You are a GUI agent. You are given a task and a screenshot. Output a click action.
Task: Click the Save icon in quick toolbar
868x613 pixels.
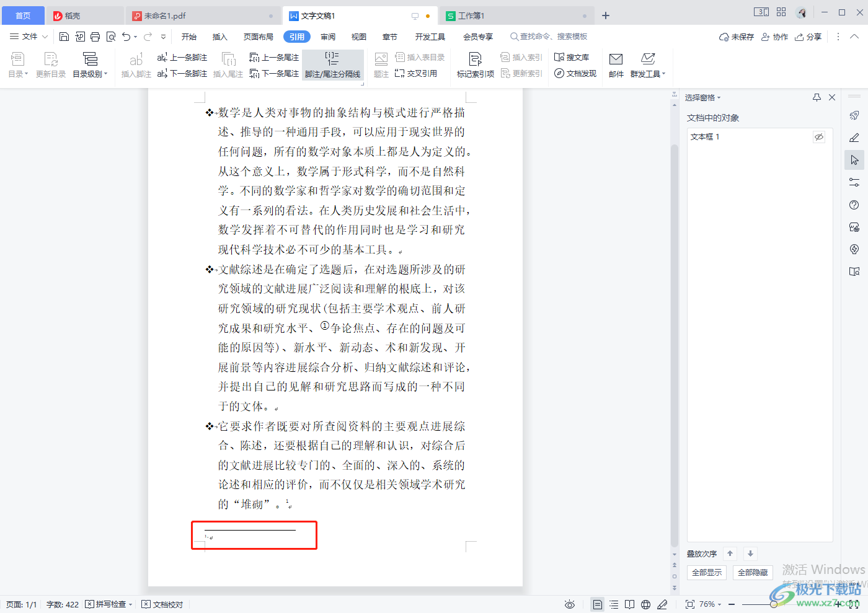[x=64, y=37]
